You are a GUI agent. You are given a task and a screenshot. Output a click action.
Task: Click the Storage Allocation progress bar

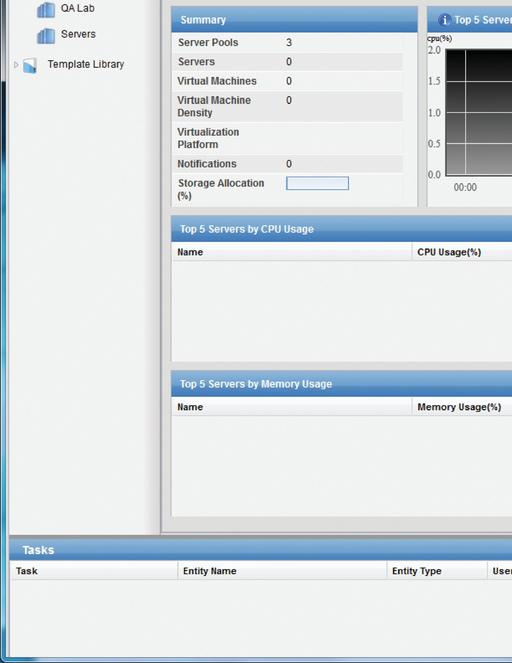(x=318, y=183)
